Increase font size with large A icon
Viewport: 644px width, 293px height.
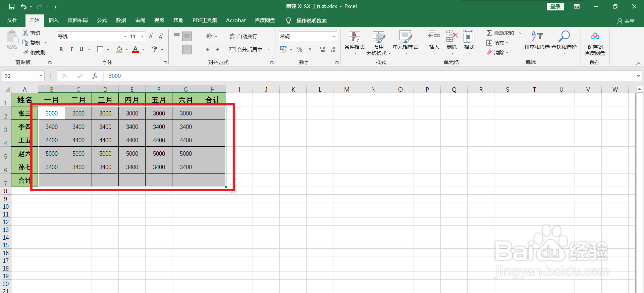[151, 36]
